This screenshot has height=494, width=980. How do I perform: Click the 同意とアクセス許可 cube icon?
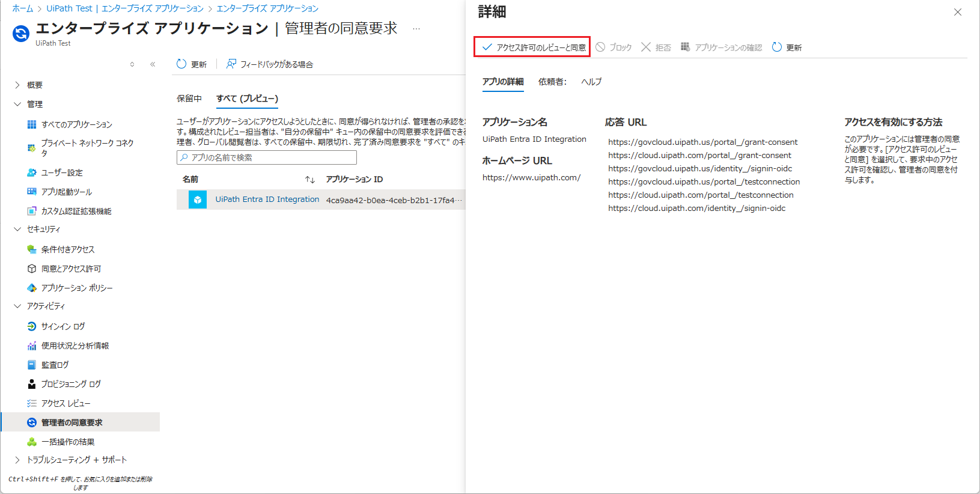[32, 269]
